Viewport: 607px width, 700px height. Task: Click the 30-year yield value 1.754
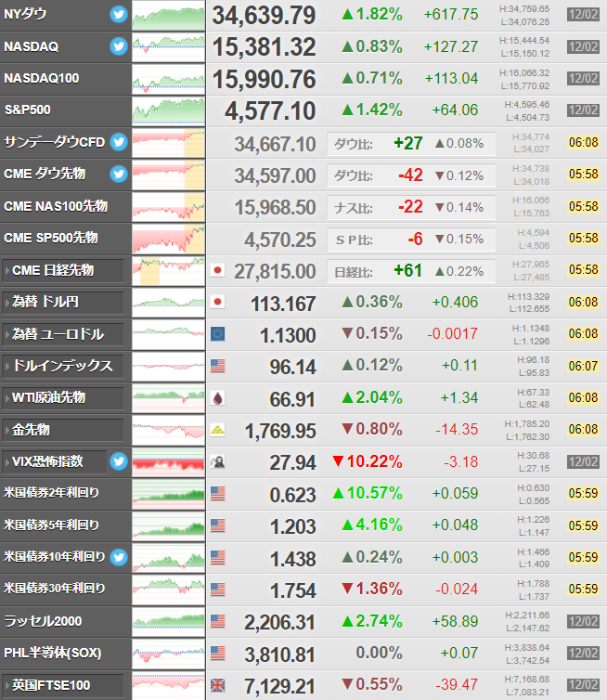[x=292, y=591]
